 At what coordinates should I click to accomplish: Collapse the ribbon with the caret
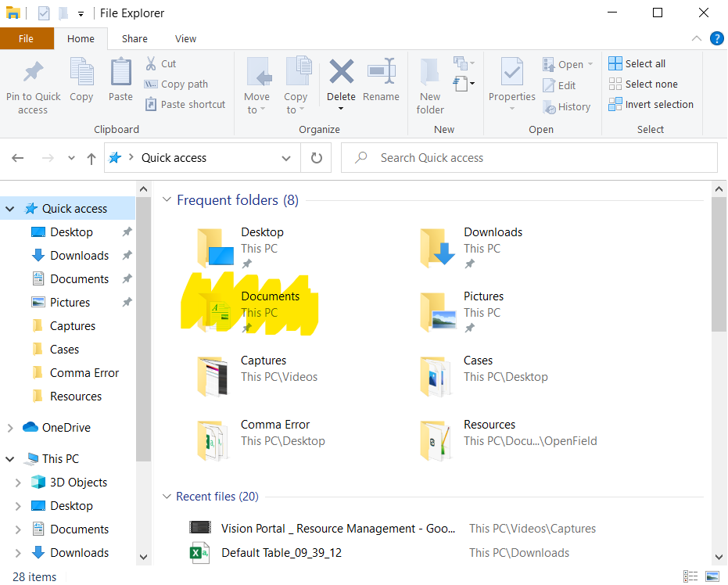click(x=697, y=38)
